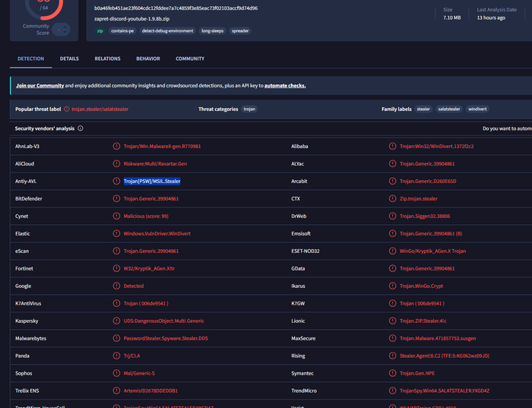Click the warning icon next to Popular threat label

coord(67,109)
